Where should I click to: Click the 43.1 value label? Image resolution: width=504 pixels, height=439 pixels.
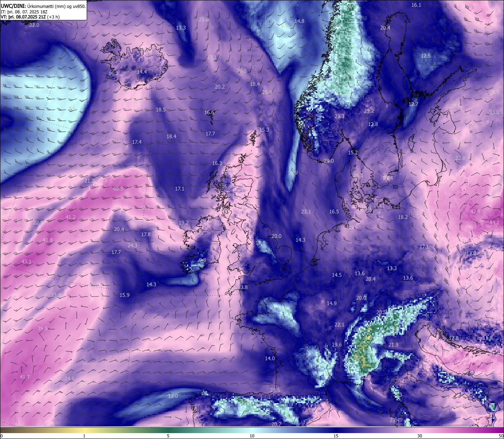tap(26, 262)
